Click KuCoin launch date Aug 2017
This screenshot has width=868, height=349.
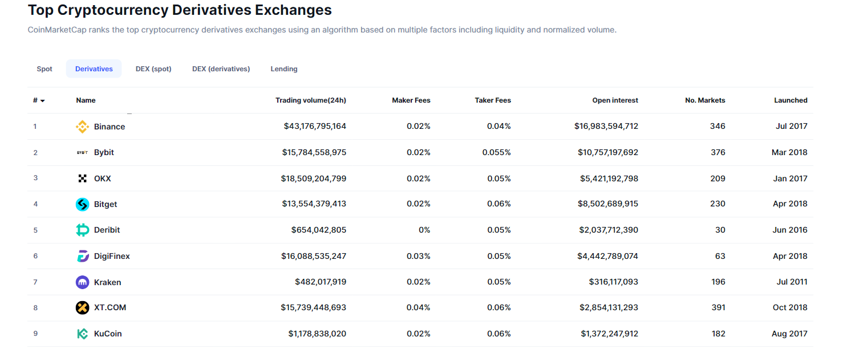click(790, 334)
